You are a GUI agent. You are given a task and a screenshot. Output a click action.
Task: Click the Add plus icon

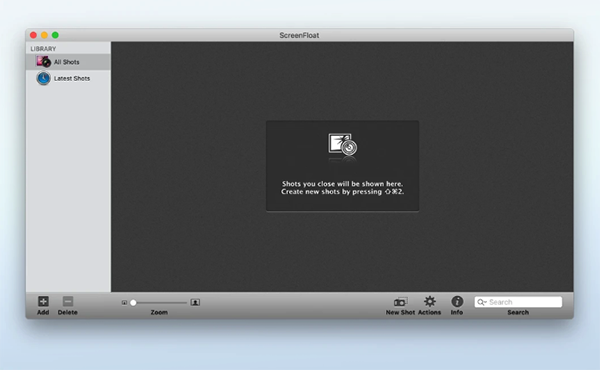click(43, 301)
